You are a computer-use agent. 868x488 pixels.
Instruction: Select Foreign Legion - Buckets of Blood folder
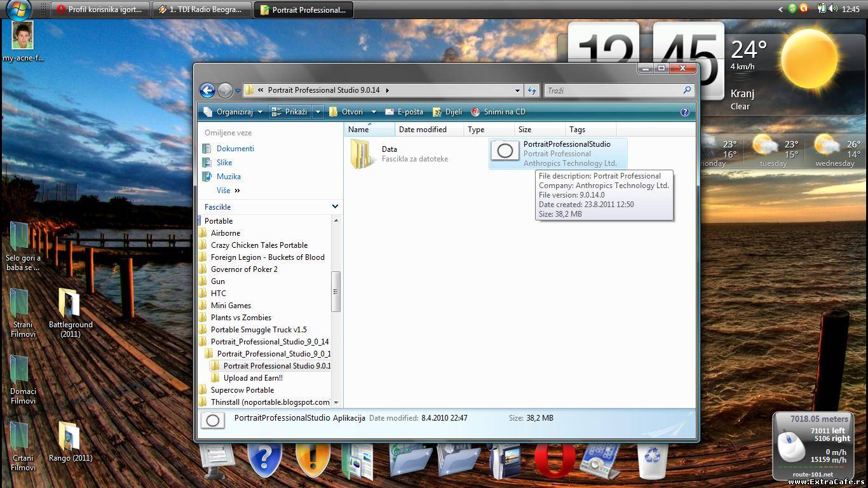[268, 257]
